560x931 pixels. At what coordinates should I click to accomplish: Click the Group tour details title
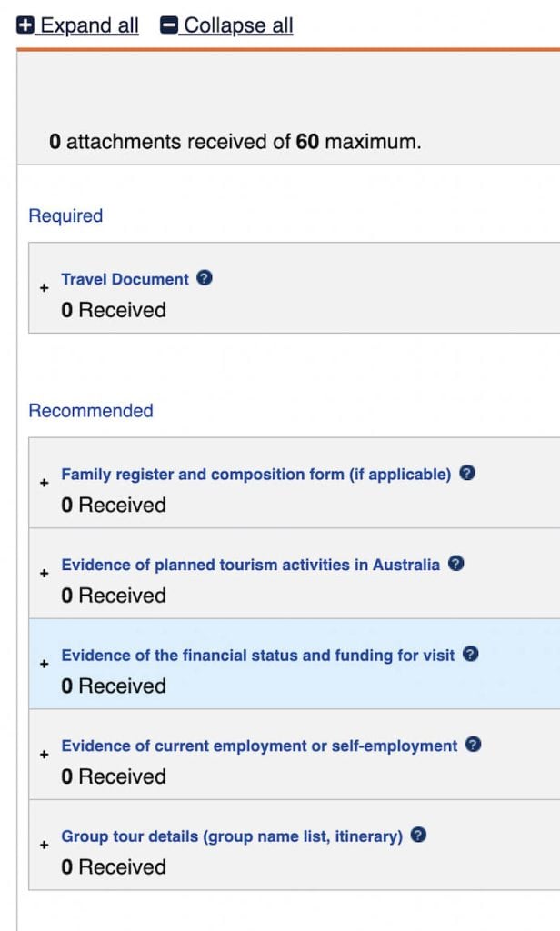click(231, 836)
